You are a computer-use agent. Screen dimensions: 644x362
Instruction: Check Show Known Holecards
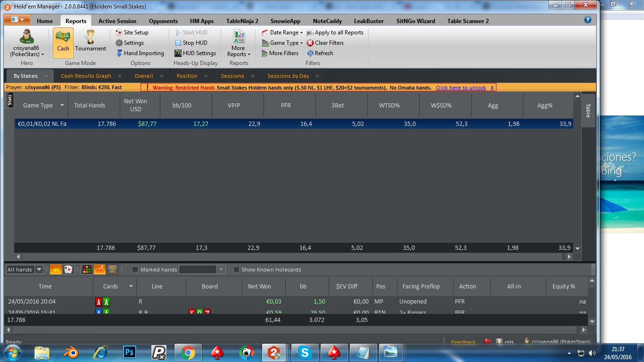[236, 270]
